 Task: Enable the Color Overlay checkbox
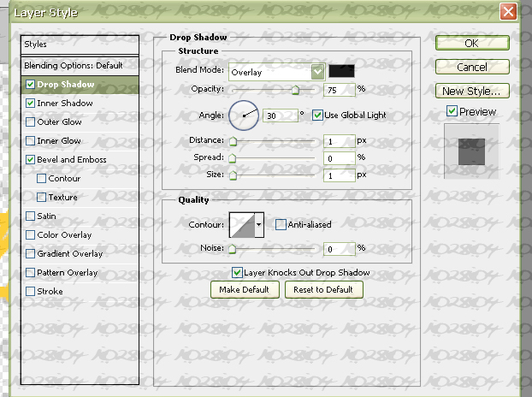tap(30, 234)
